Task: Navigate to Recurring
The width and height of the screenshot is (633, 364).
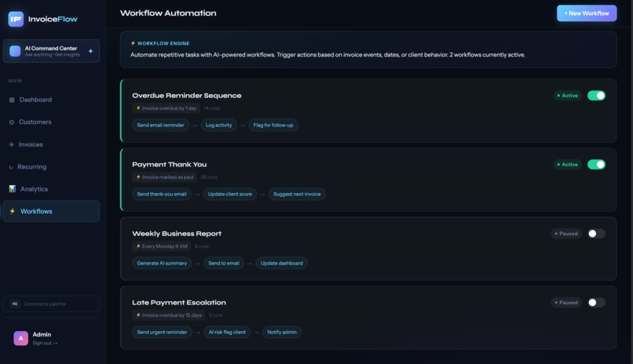Action: (51, 167)
